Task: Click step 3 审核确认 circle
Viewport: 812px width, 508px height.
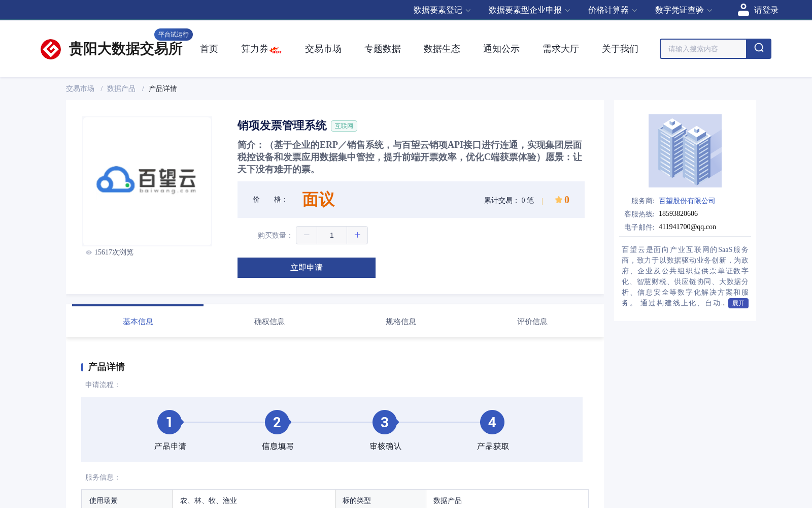Action: pyautogui.click(x=385, y=422)
